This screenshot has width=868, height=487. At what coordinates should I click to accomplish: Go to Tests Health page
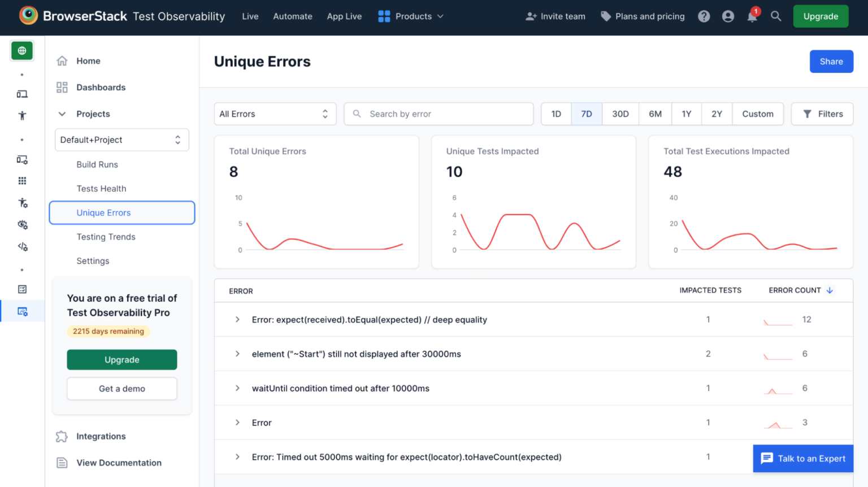coord(101,189)
